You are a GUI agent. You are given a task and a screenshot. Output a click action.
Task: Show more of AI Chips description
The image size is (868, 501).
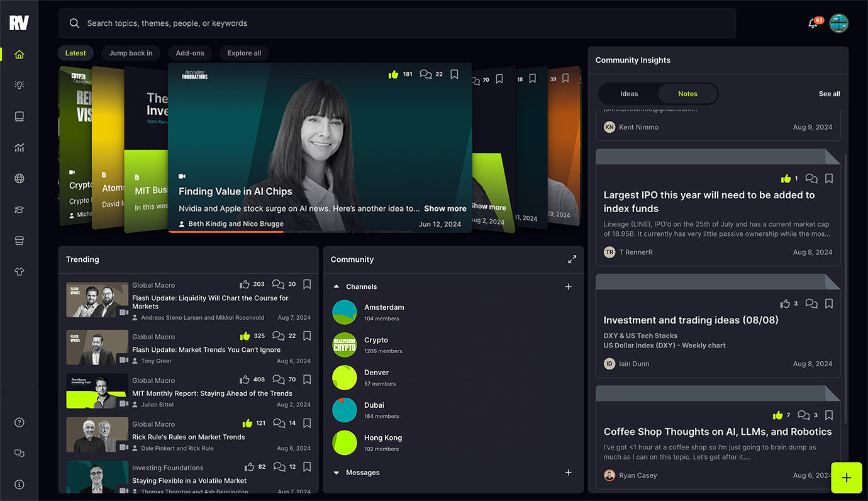(x=445, y=208)
